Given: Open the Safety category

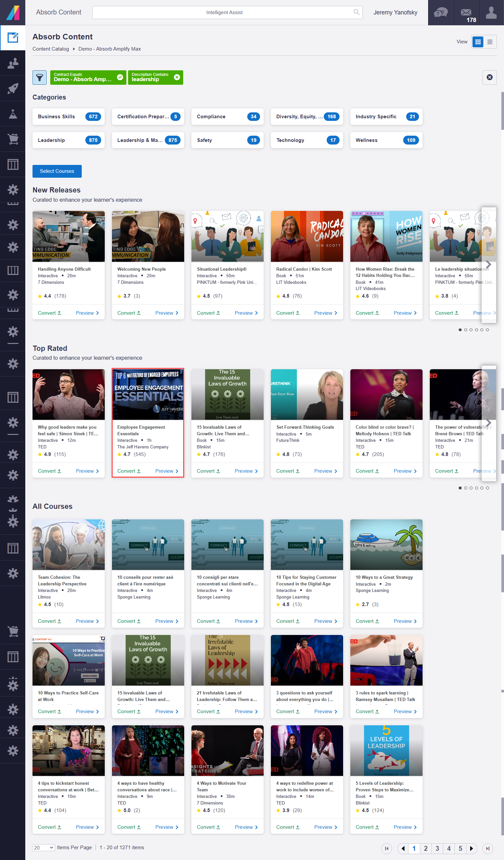Looking at the screenshot, I should pyautogui.click(x=228, y=140).
